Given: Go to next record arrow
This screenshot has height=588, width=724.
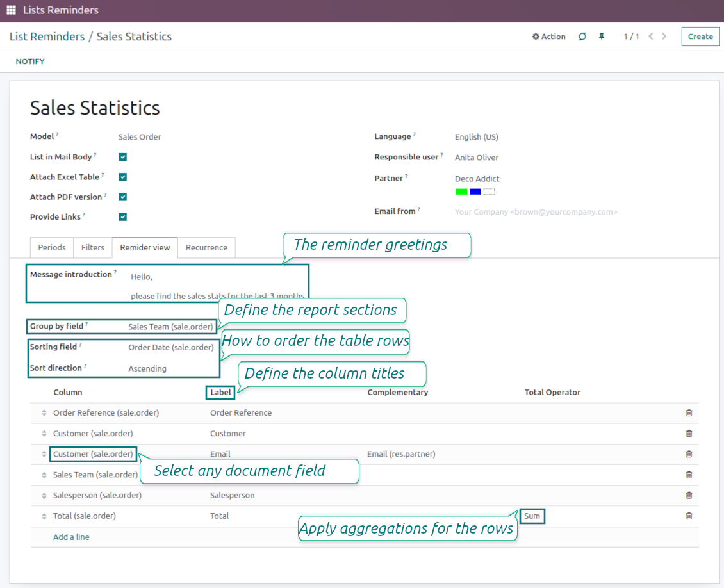Looking at the screenshot, I should [x=664, y=37].
